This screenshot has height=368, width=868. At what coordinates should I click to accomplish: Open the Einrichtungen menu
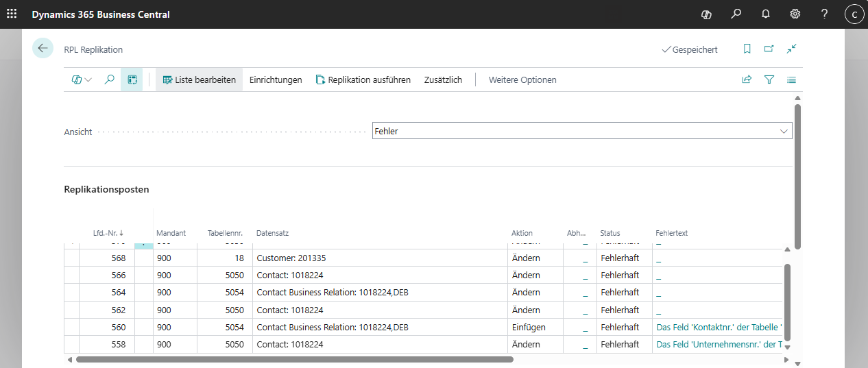tap(276, 79)
